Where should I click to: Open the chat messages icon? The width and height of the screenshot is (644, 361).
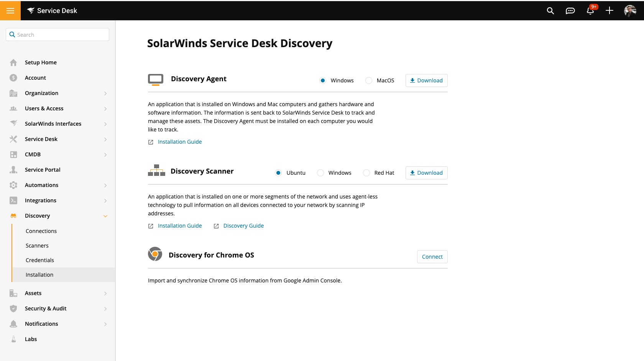tap(570, 11)
